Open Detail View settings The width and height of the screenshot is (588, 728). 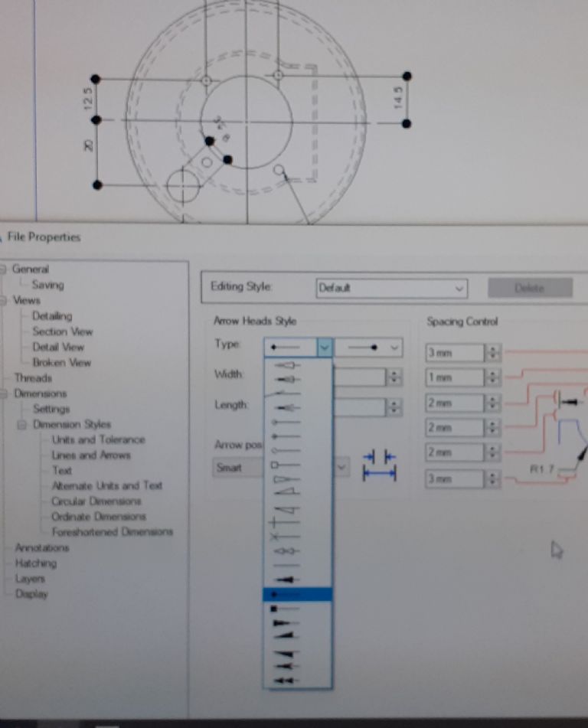coord(58,347)
